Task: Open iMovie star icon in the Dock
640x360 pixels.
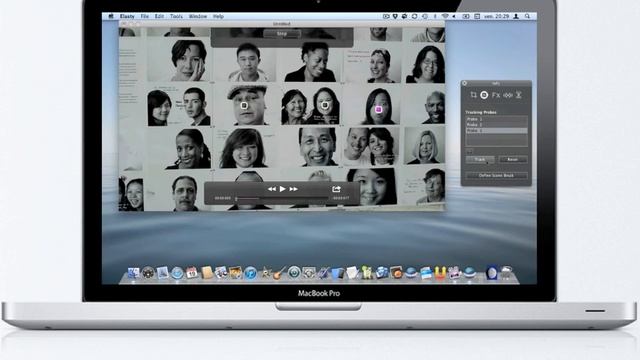Action: 266,273
